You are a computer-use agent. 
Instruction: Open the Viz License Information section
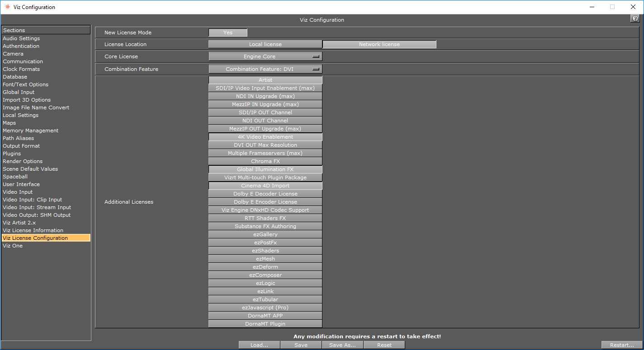point(46,230)
